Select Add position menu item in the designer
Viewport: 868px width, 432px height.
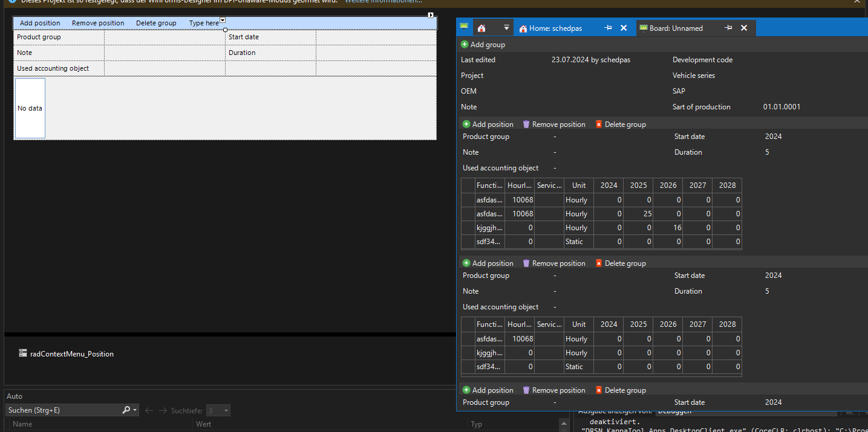point(40,23)
